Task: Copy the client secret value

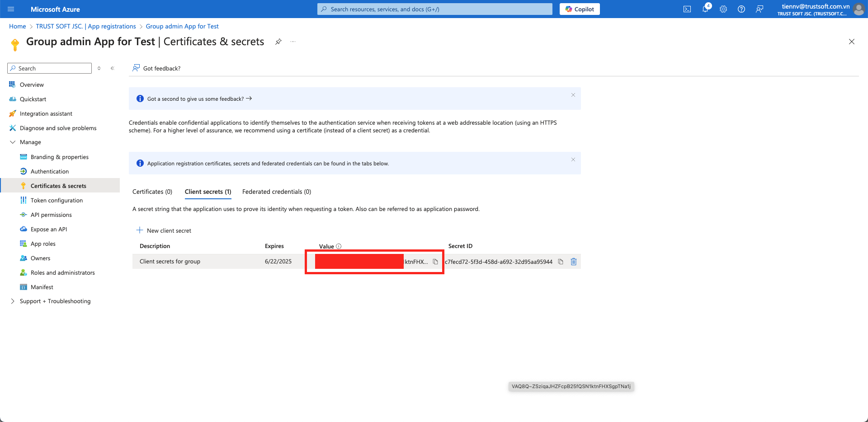Action: coord(435,262)
